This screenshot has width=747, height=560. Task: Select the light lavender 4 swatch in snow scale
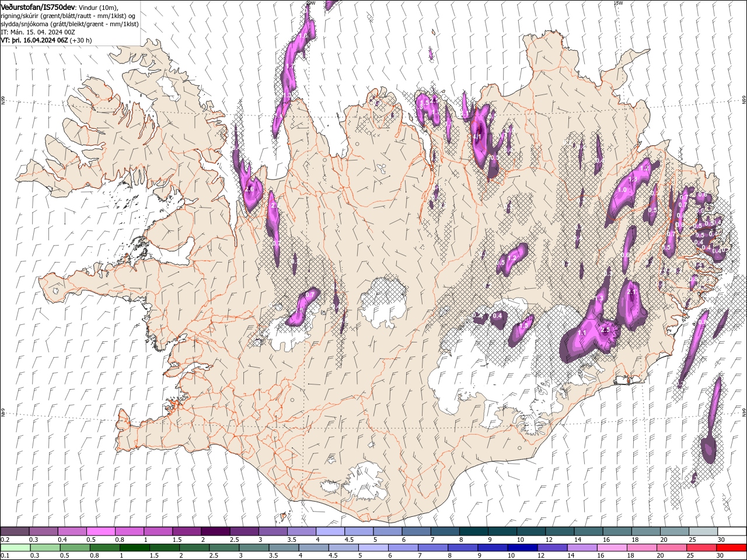(330, 531)
